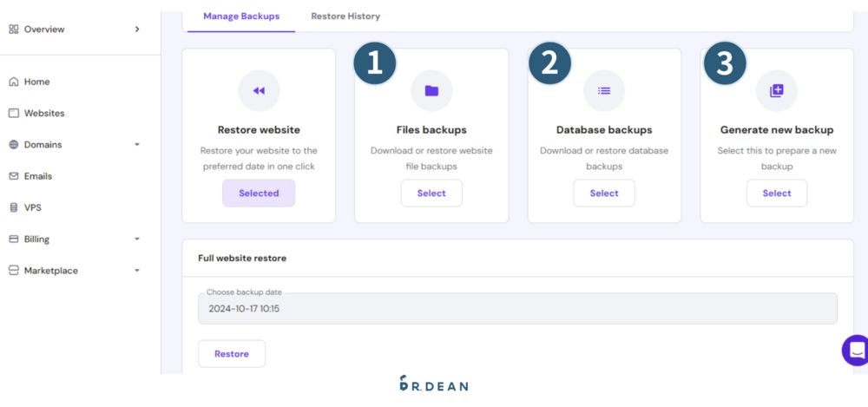This screenshot has width=868, height=407.
Task: Click the Database backups list icon
Action: coord(604,91)
